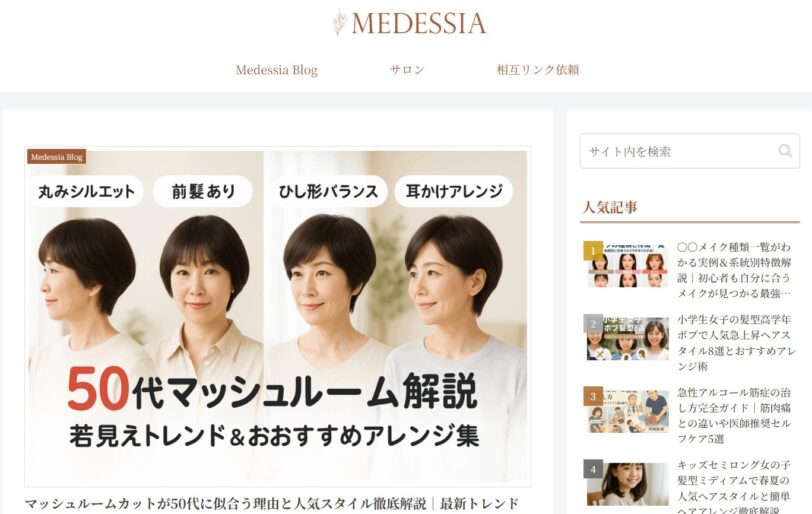Open the Medessia Blog menu item
Viewport: 812px width, 514px height.
pyautogui.click(x=277, y=70)
